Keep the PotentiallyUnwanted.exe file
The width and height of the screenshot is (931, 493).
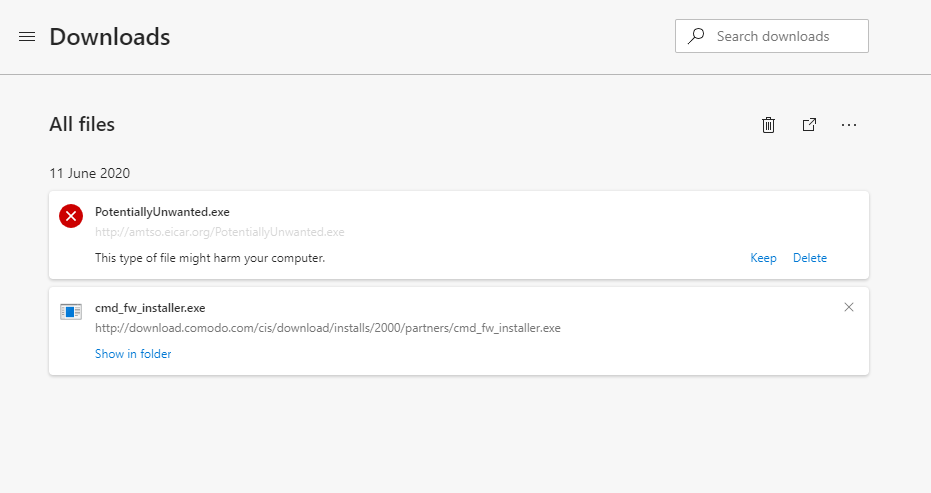(x=763, y=258)
